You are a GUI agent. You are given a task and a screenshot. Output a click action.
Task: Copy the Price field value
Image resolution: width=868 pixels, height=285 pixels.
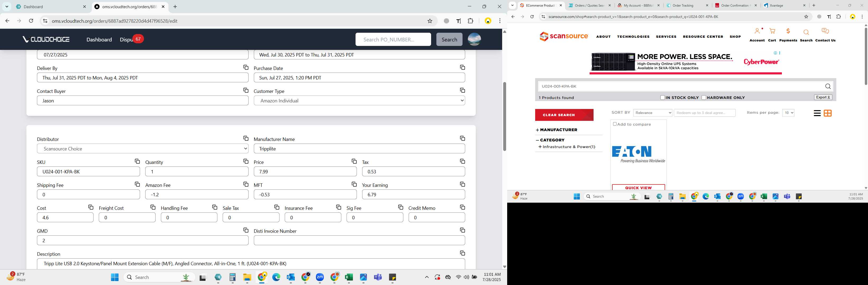point(354,161)
